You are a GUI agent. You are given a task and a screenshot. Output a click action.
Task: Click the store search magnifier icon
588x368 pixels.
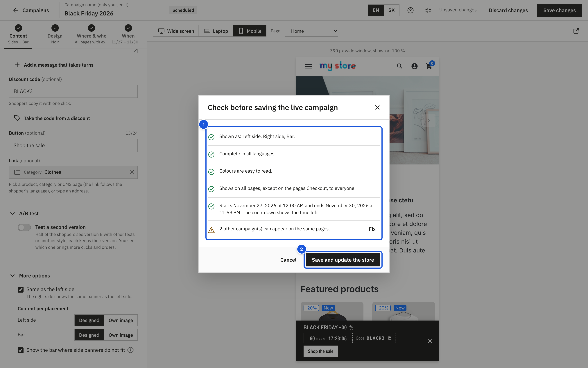(400, 66)
